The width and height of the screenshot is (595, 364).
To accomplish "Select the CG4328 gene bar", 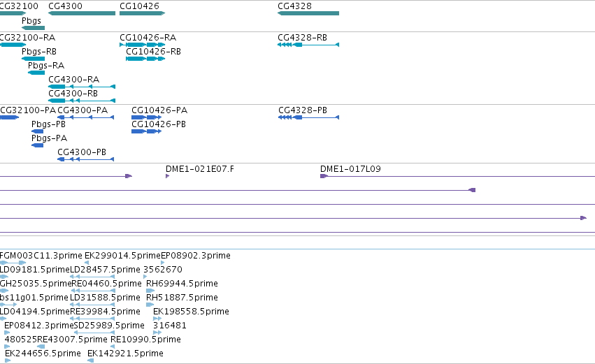I will click(308, 13).
